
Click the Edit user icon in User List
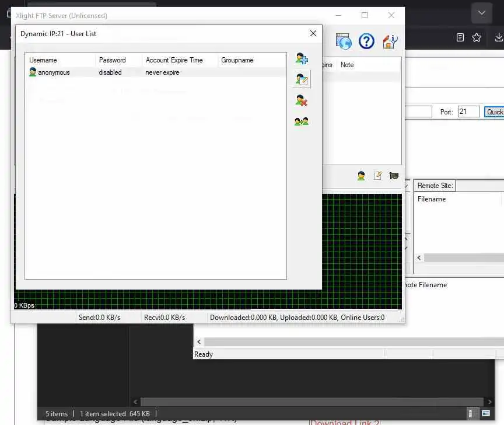tap(302, 79)
